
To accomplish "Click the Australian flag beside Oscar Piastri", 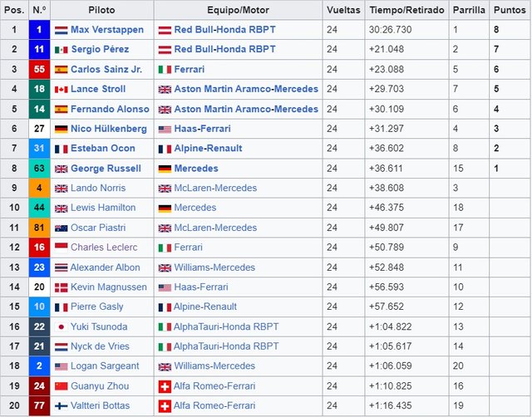I will [61, 228].
